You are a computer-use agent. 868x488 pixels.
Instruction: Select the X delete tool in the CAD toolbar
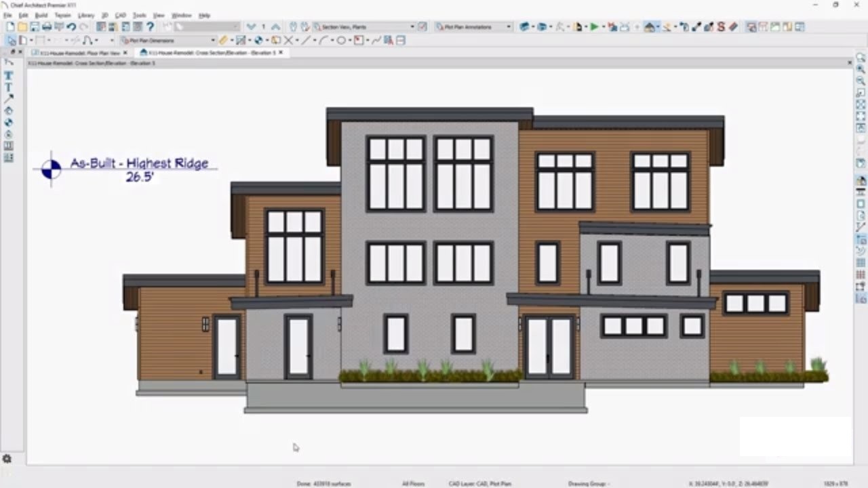pyautogui.click(x=288, y=40)
